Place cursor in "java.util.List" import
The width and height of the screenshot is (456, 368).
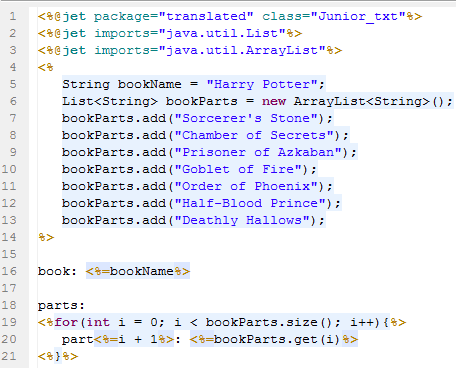point(222,33)
